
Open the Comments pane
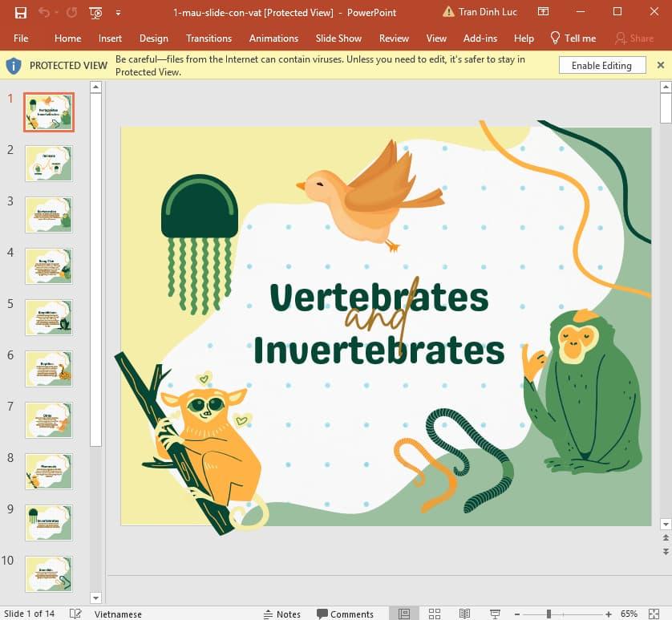coord(348,614)
